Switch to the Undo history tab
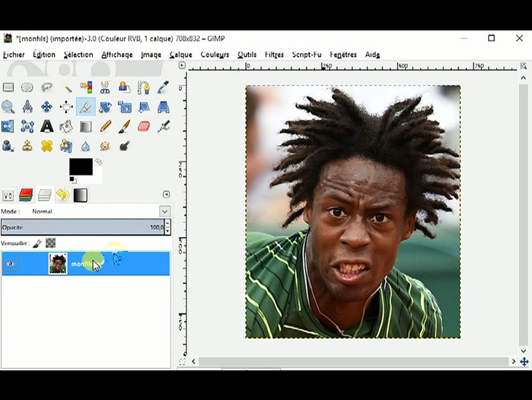 coord(63,195)
